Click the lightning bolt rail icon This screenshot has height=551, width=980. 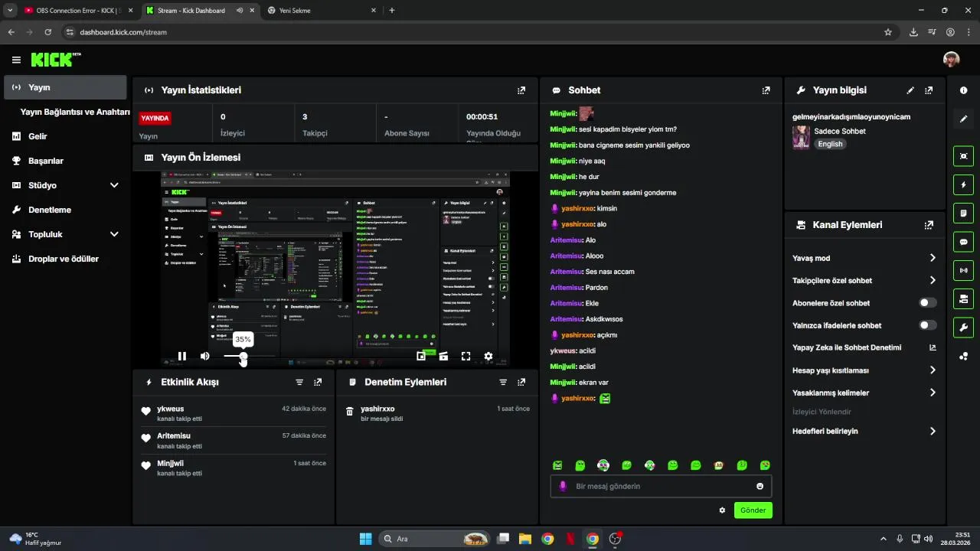pos(963,184)
